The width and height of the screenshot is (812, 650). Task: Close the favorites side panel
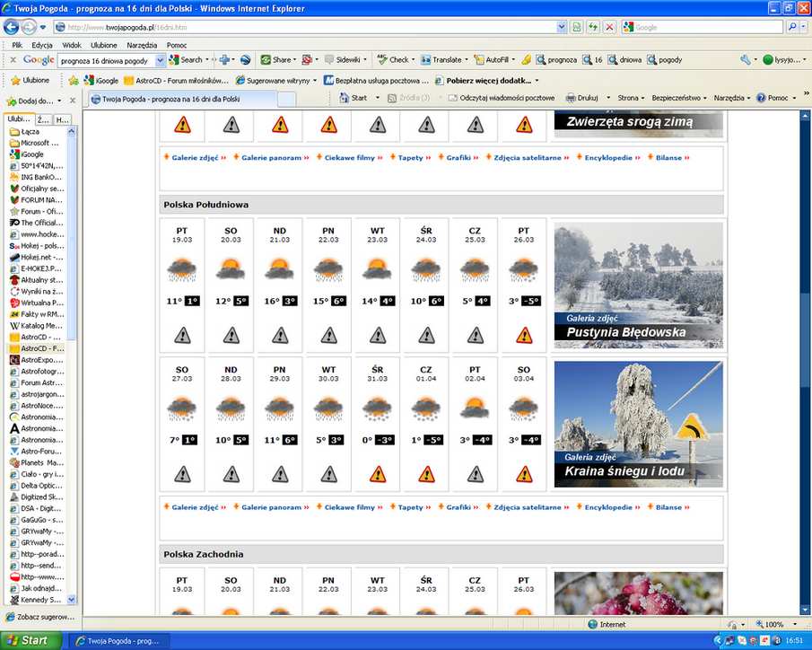click(73, 101)
